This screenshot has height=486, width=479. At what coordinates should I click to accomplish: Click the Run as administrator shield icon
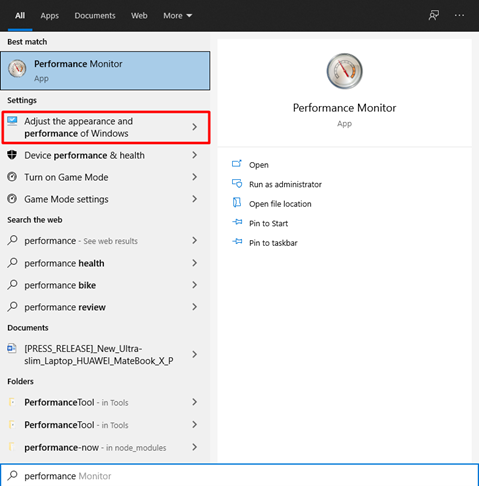tap(237, 184)
